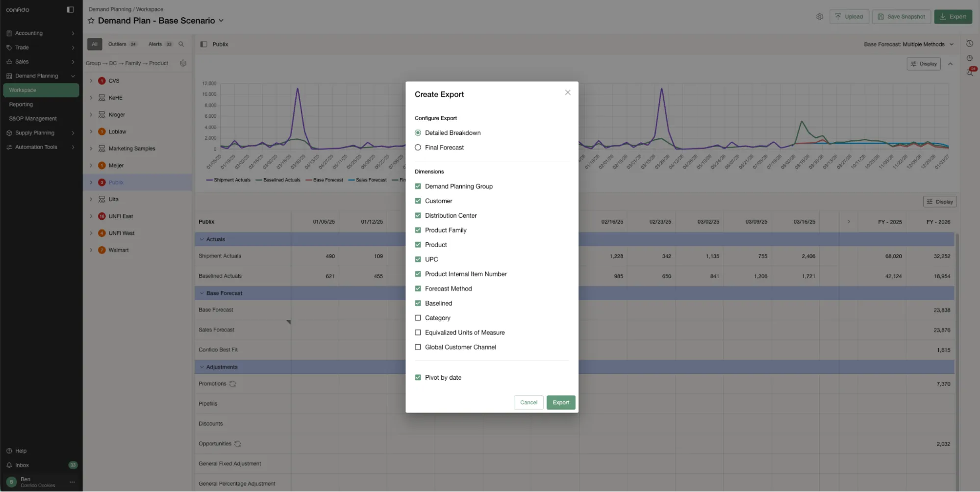Uncheck the Customer dimension checkbox
The width and height of the screenshot is (980, 492).
[418, 201]
